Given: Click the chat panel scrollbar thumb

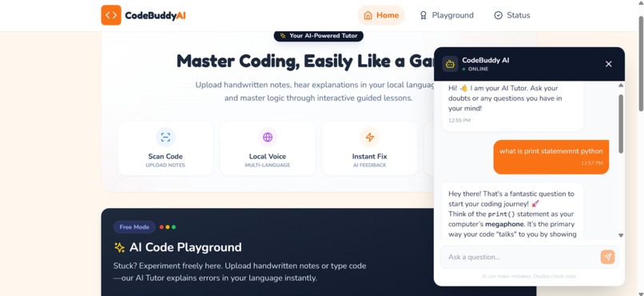Looking at the screenshot, I should tap(621, 124).
